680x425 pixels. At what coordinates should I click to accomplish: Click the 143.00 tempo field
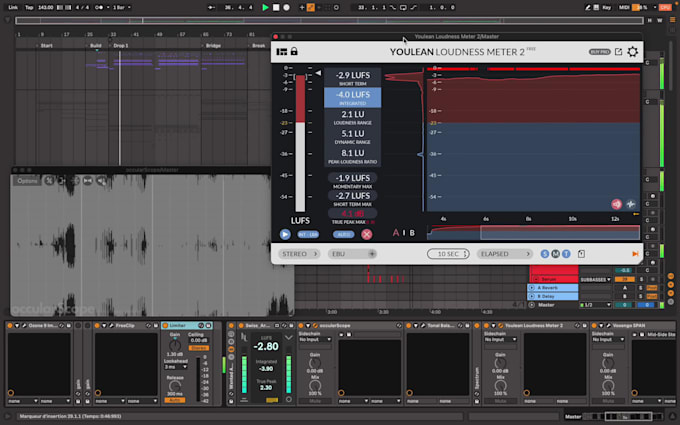coord(45,7)
